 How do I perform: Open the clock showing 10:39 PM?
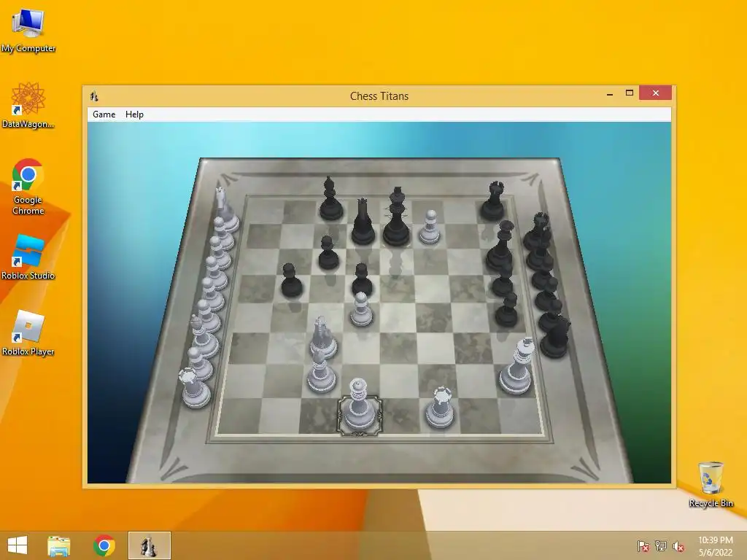[716, 546]
